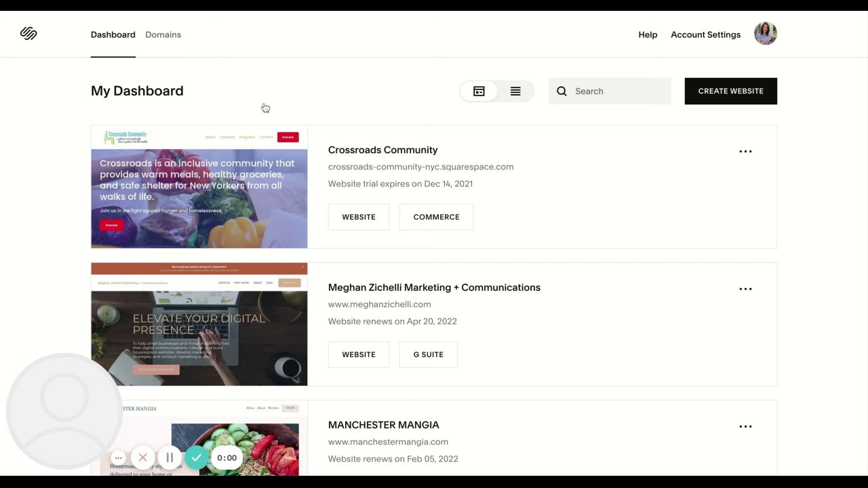Image resolution: width=868 pixels, height=488 pixels.
Task: Open Meghan Zichelli site thumbnail
Action: point(199,325)
